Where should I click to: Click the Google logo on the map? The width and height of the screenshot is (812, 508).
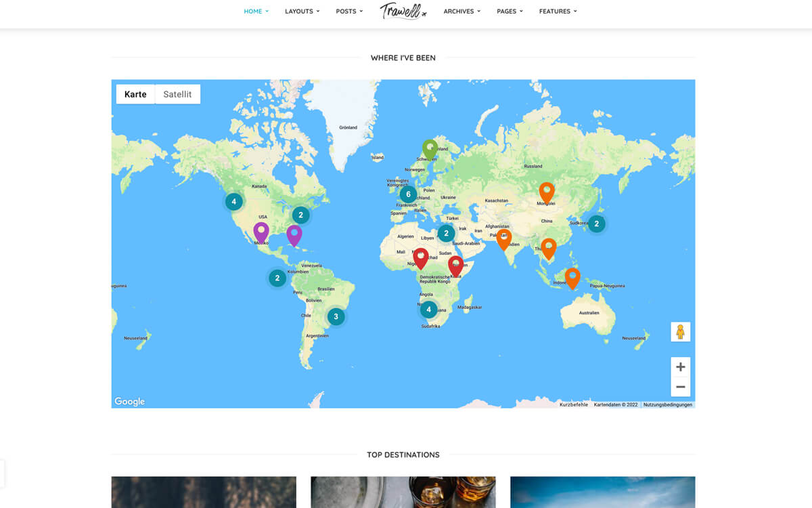129,402
